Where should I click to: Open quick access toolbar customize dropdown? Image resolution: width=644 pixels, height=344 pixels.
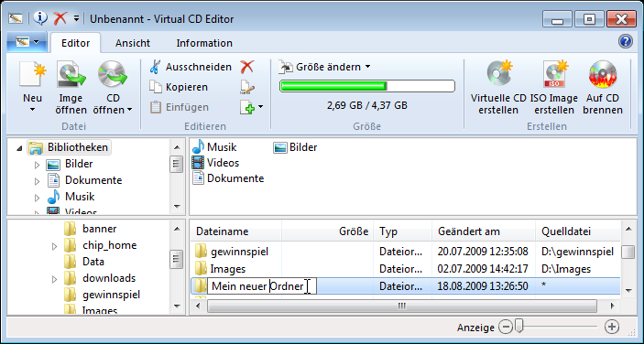76,18
